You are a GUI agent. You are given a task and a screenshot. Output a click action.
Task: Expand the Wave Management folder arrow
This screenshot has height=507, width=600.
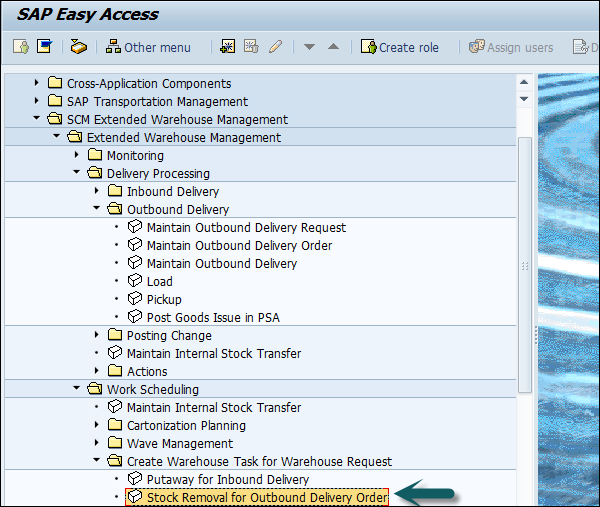point(96,442)
